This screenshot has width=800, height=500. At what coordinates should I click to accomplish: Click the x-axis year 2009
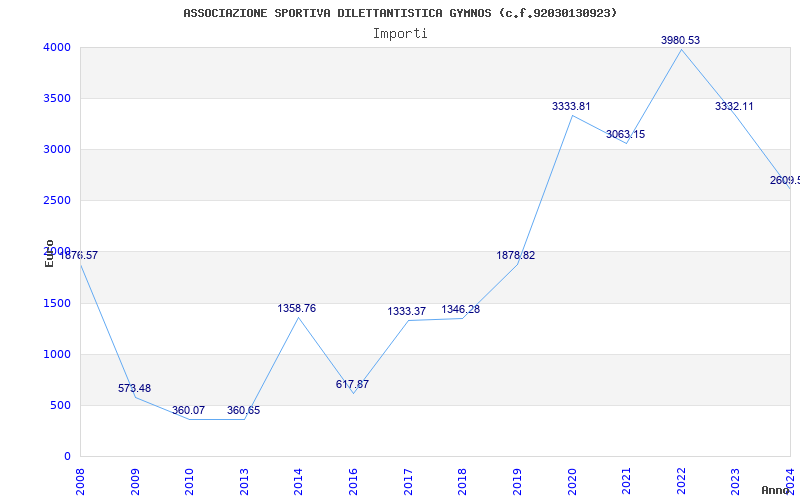tap(135, 481)
